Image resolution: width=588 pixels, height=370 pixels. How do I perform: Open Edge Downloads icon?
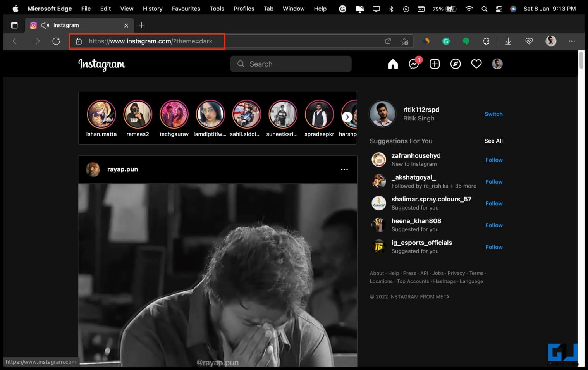click(508, 41)
